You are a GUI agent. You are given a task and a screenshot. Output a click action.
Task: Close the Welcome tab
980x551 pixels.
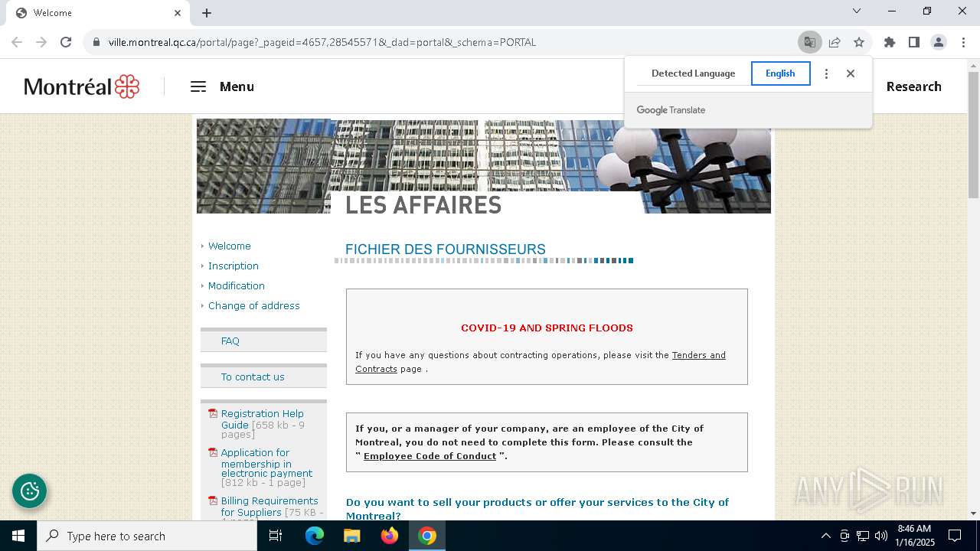pos(178,13)
